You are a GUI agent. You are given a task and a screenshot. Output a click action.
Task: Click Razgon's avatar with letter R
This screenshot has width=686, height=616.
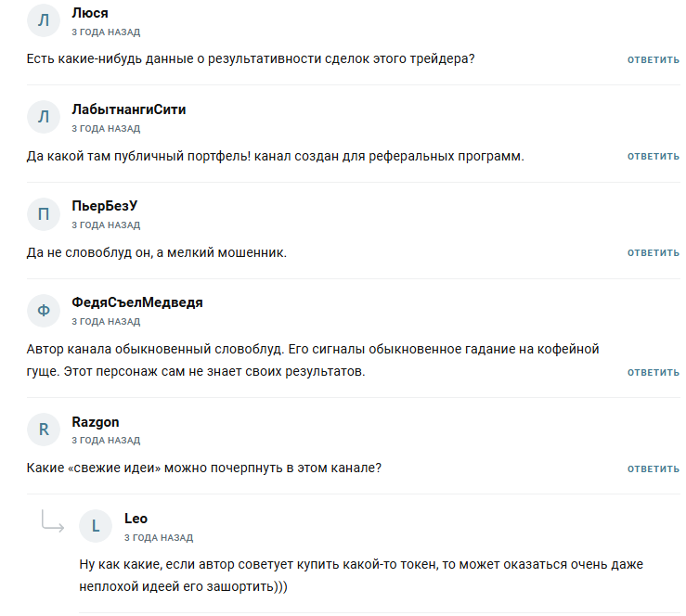point(44,430)
